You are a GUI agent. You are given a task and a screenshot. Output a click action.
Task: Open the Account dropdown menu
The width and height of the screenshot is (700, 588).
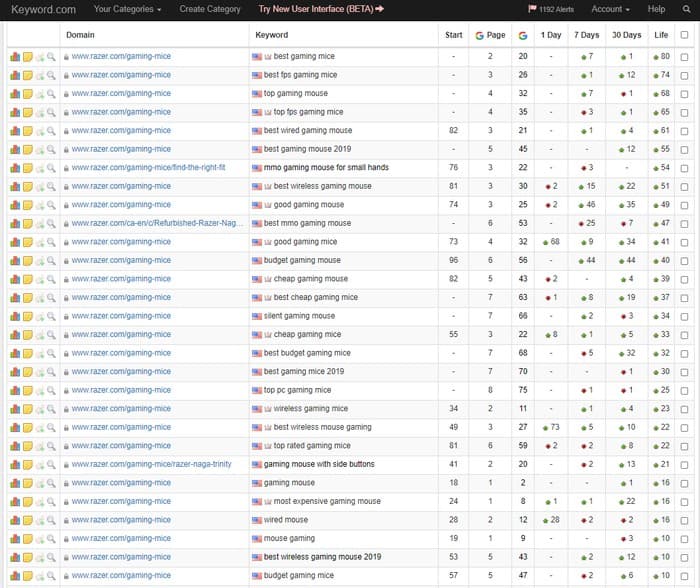[x=610, y=9]
